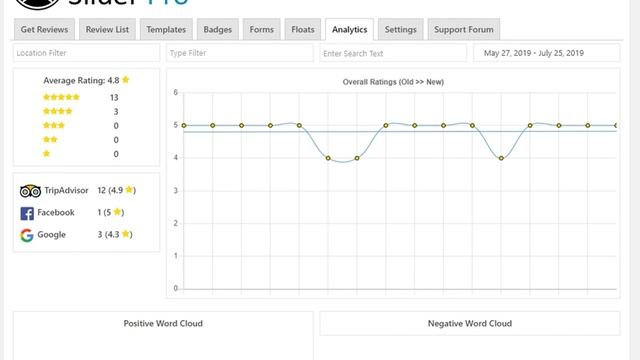The width and height of the screenshot is (640, 360).
Task: Click the two-star rating row icons
Action: (50, 140)
